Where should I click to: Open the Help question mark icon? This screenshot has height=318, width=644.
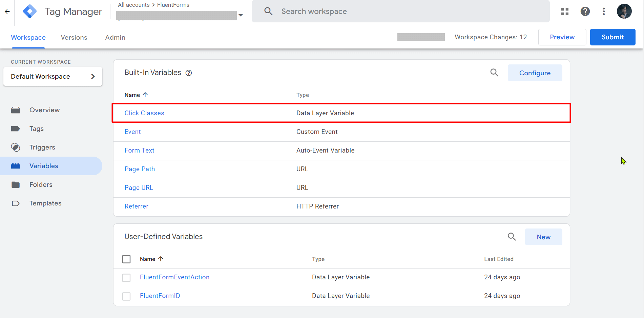click(x=585, y=12)
